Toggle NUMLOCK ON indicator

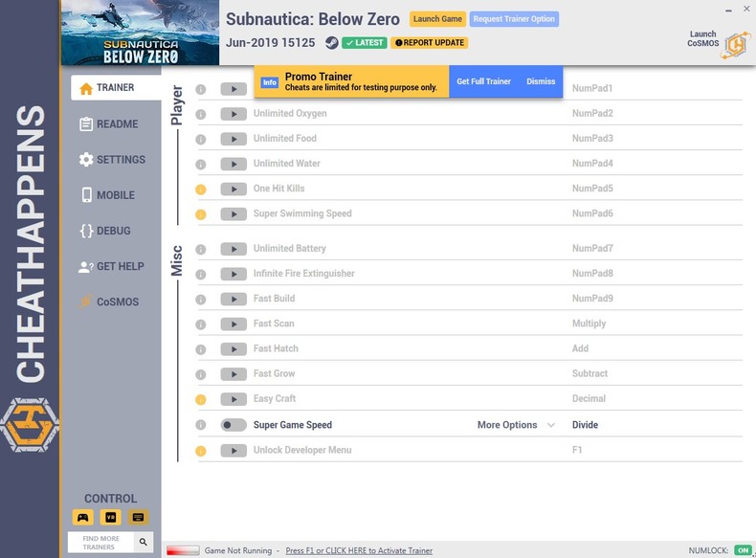(x=743, y=550)
